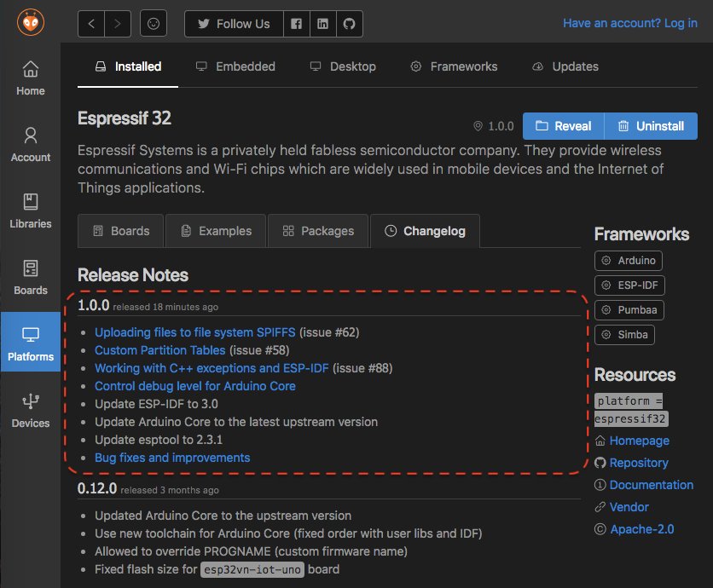
Task: Open Libraries in the sidebar
Action: point(31,210)
